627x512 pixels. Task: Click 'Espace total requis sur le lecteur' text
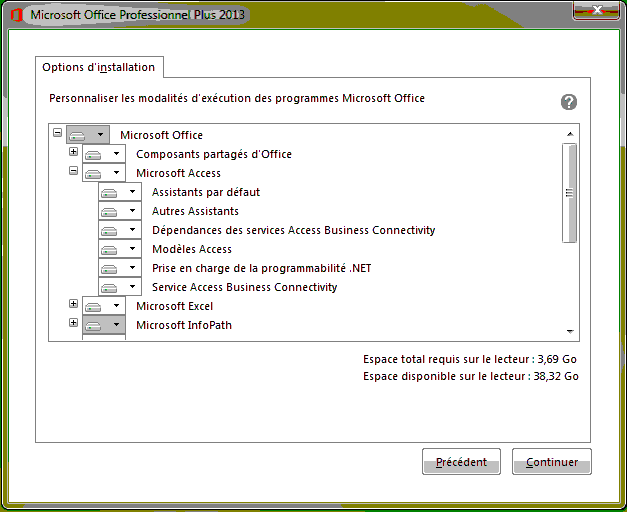(x=470, y=359)
